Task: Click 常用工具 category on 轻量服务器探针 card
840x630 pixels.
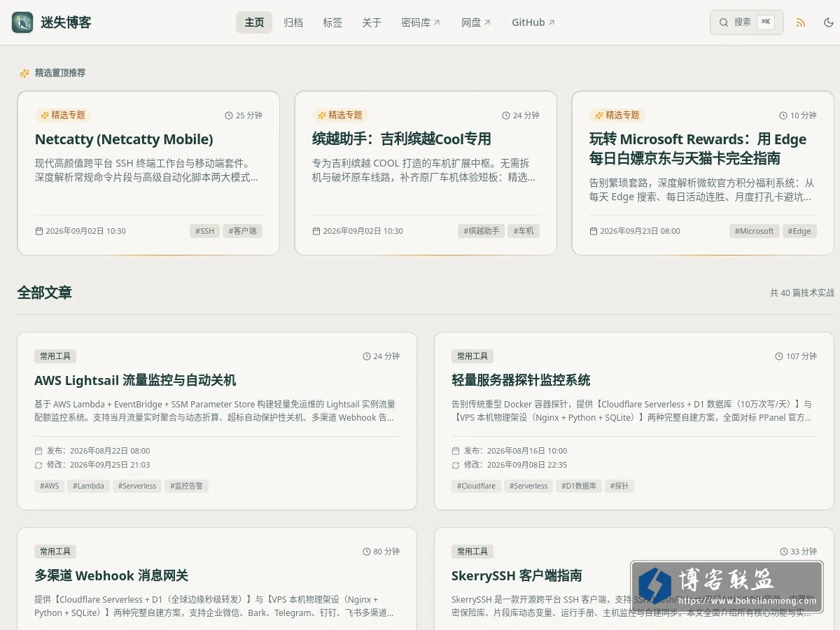Action: (472, 356)
